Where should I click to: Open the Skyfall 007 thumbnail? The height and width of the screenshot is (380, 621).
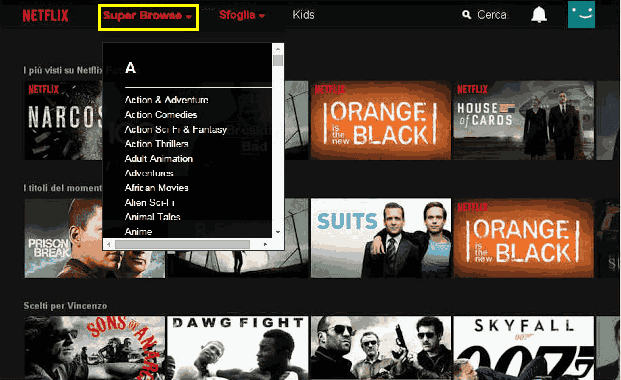[523, 348]
